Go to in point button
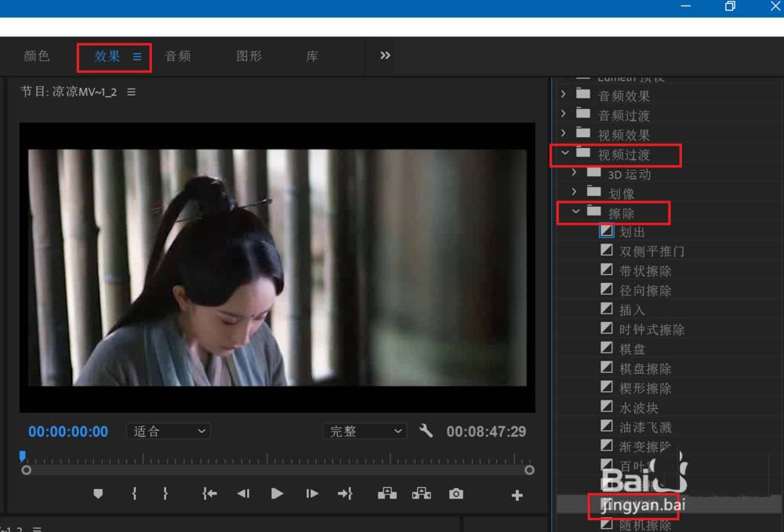 (209, 494)
